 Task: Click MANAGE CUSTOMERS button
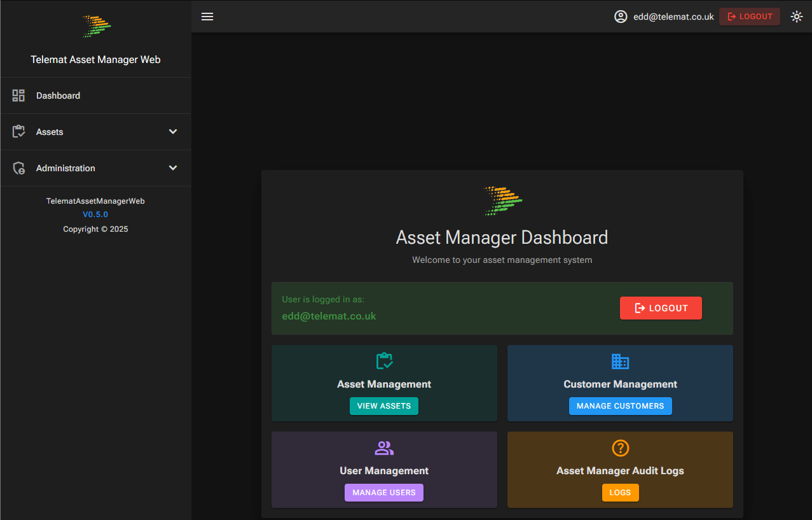pos(620,405)
